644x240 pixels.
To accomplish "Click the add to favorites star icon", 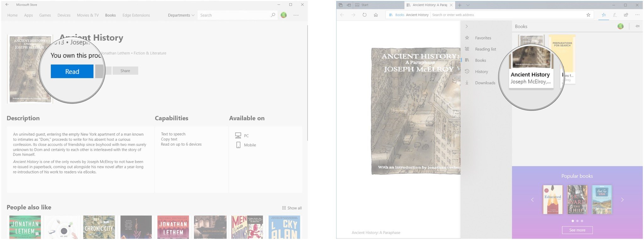I will point(588,15).
